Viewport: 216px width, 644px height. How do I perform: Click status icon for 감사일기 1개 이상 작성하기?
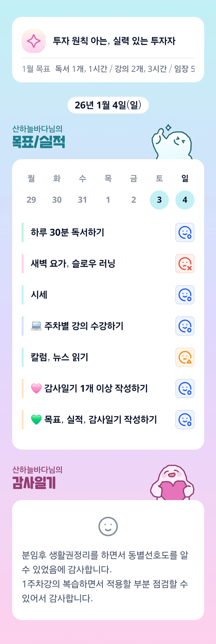click(185, 388)
